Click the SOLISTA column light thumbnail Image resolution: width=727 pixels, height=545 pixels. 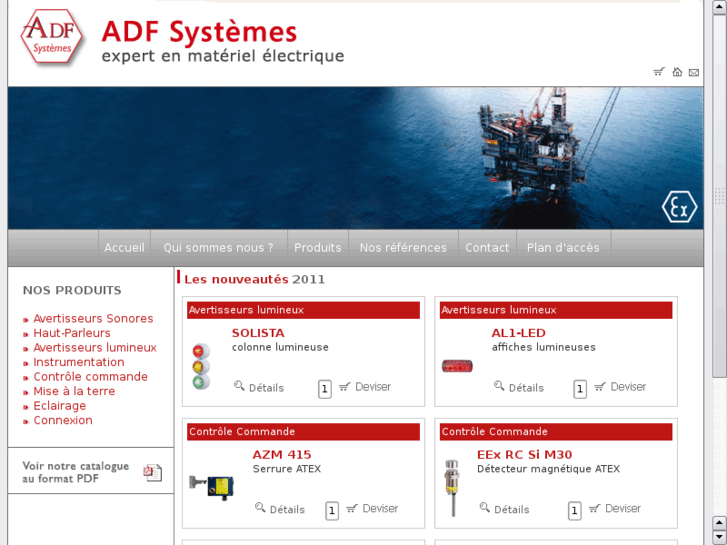coord(201,366)
